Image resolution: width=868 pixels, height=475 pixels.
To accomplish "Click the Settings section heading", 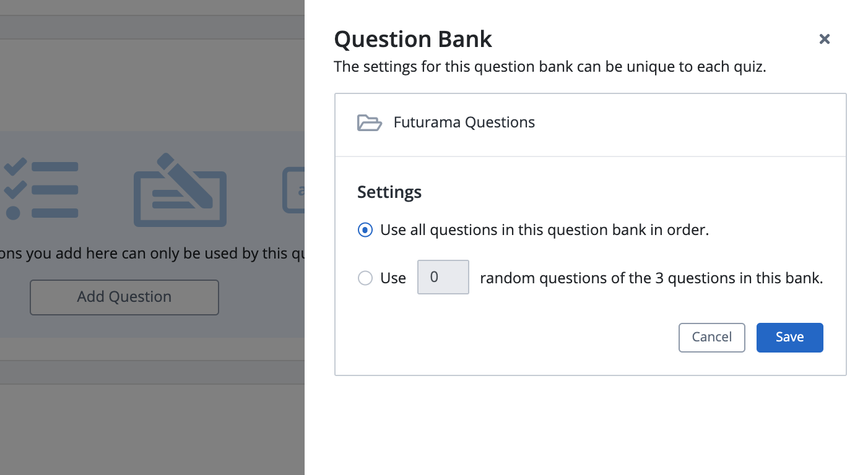I will (389, 192).
